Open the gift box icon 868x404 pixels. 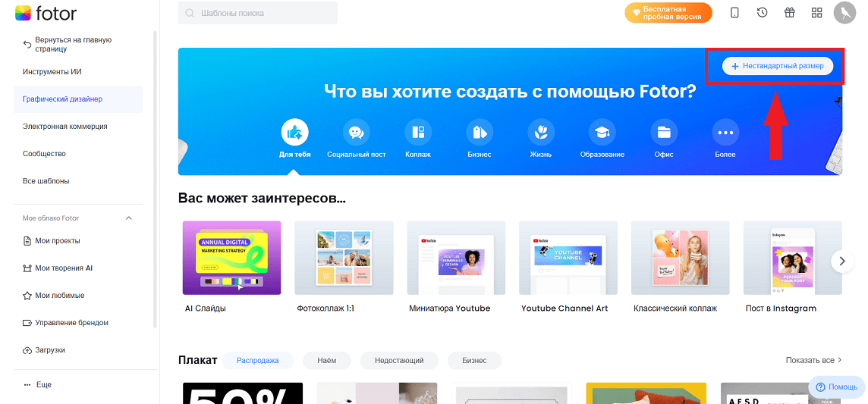(x=789, y=13)
